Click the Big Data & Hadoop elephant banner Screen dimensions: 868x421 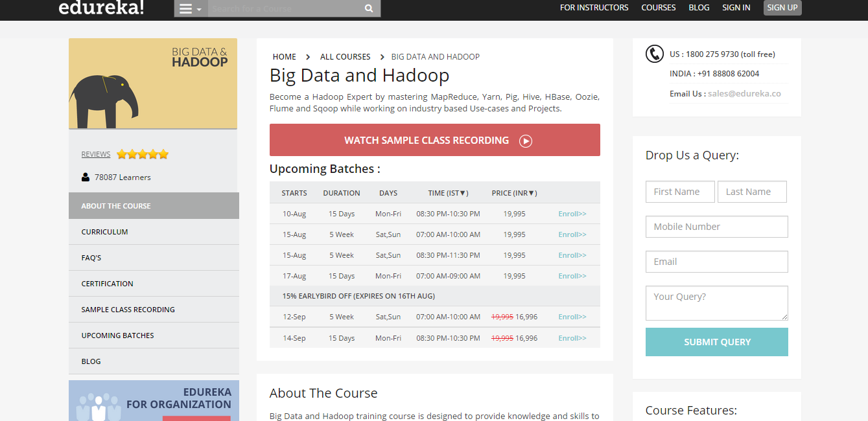click(x=153, y=84)
